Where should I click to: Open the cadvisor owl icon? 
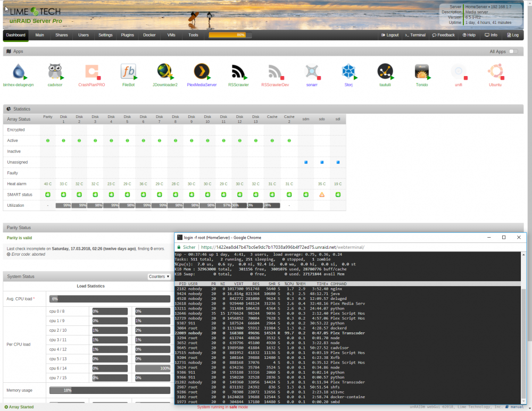coord(55,72)
